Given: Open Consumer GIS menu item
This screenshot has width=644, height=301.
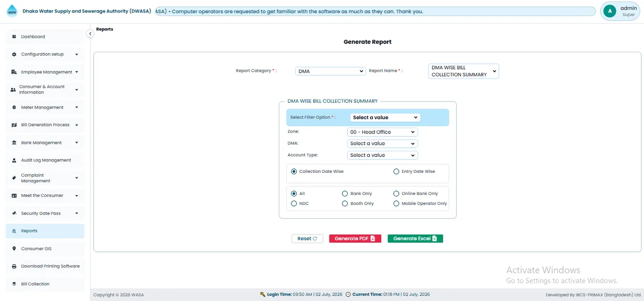Looking at the screenshot, I should coord(45,249).
